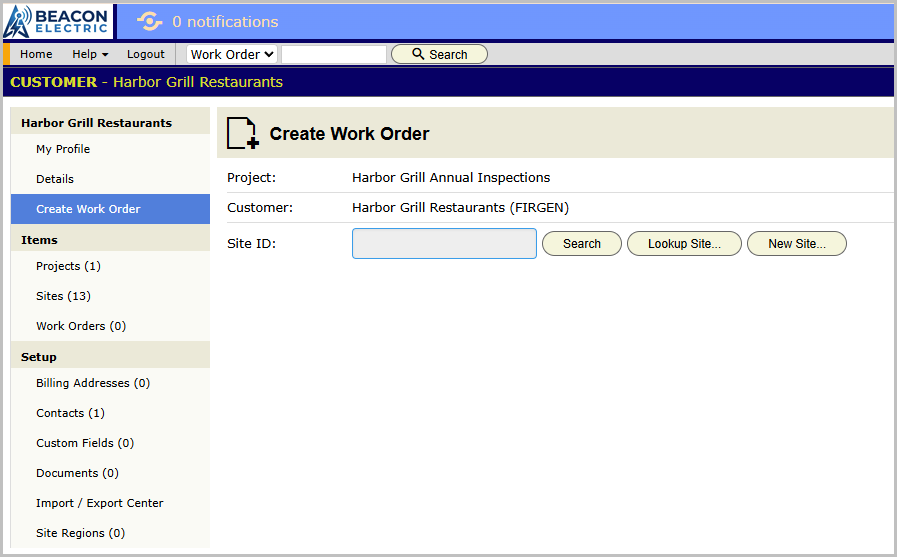Select Create Work Order in the sidebar
This screenshot has height=557, width=897.
(x=110, y=209)
